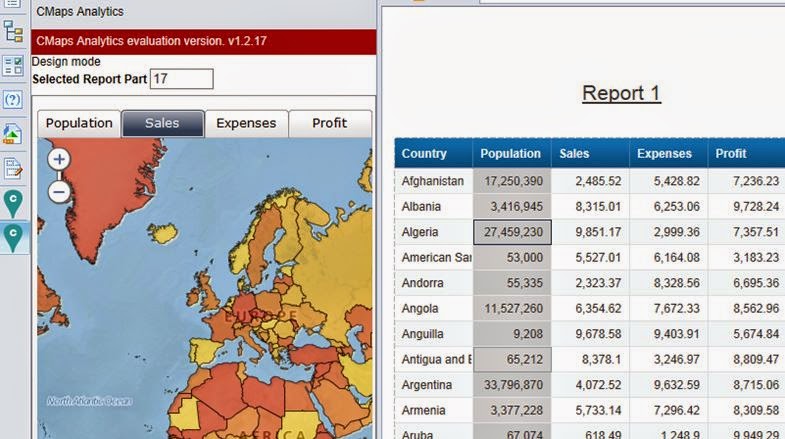Image resolution: width=785 pixels, height=439 pixels.
Task: Select Antigua and Barbuda country cell
Action: coord(434,360)
